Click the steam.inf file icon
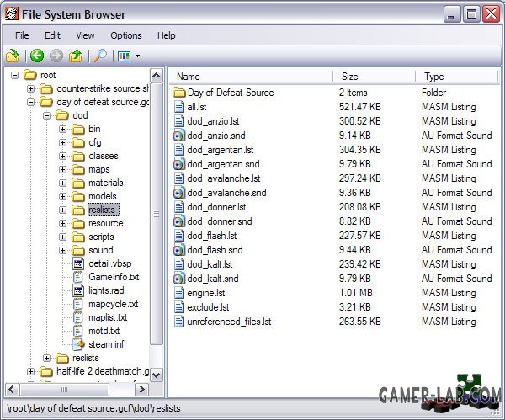Viewport: 505px width, 420px height. tap(78, 344)
